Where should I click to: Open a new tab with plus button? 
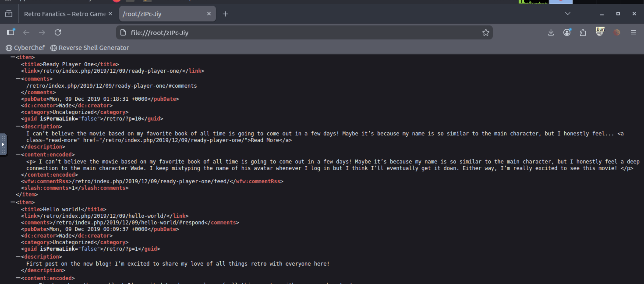point(225,14)
